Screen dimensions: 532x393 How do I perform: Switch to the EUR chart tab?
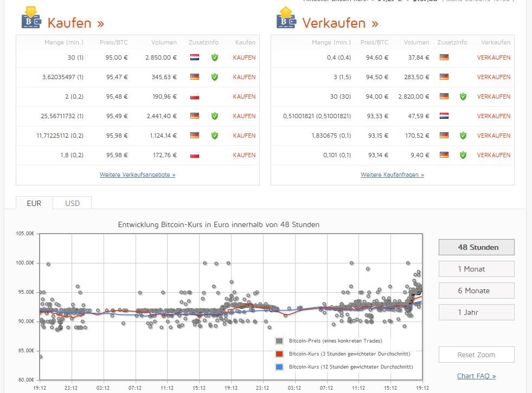coord(34,203)
